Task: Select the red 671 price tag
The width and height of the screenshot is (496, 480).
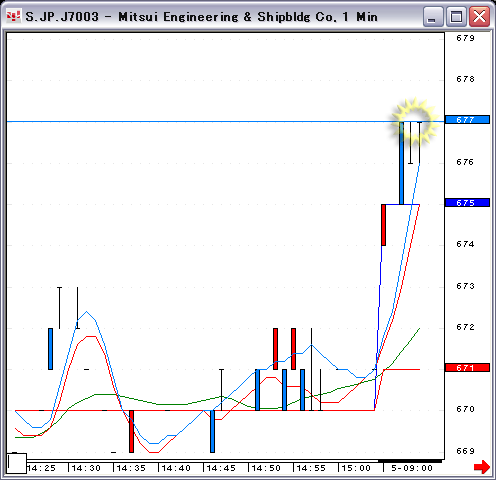Action: (467, 368)
